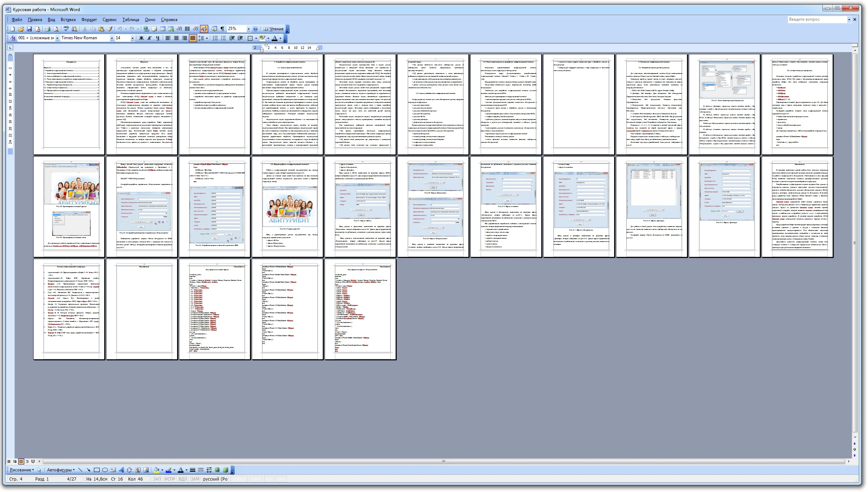Click the Insert Hyperlink globe icon
Image resolution: width=868 pixels, height=492 pixels.
coord(146,29)
